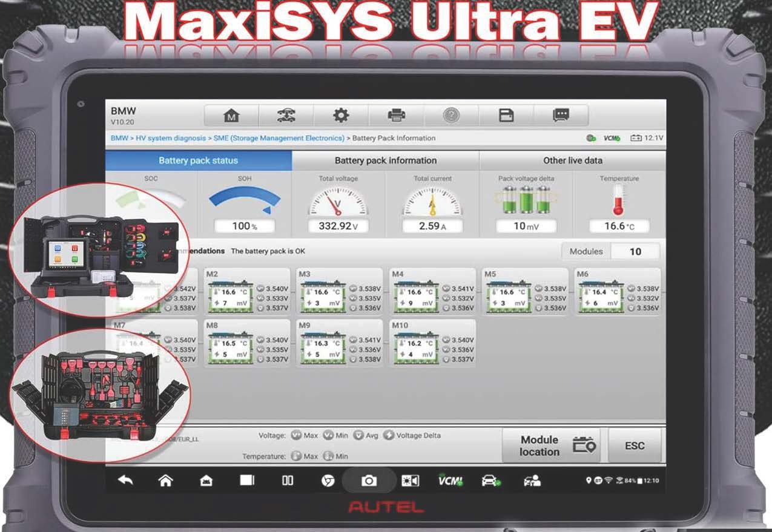Open the remote expert car-and-person icon
Screen dimensions: 772x532
pos(532,481)
